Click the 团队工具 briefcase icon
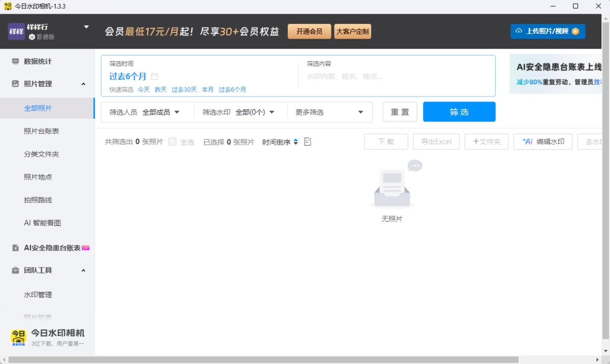610x364 pixels. [15, 271]
